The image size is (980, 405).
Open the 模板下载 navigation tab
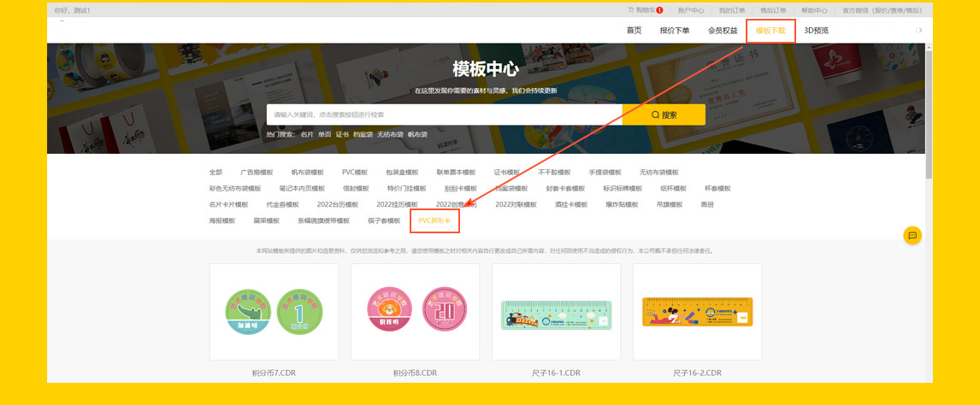point(770,31)
